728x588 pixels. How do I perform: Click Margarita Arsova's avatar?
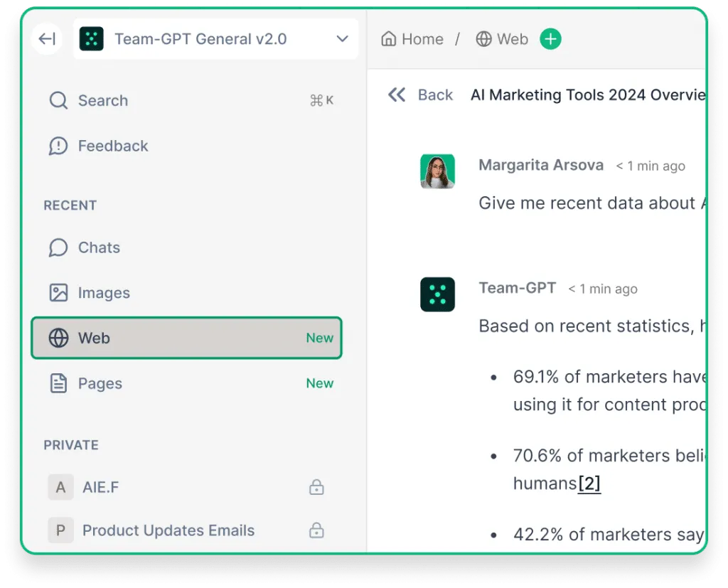point(437,171)
